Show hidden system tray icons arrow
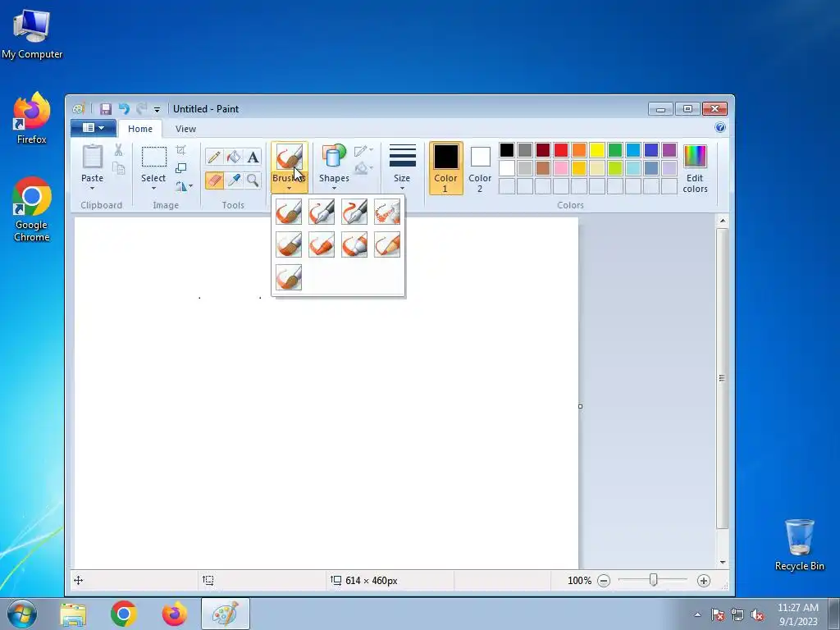This screenshot has width=840, height=630. click(697, 614)
